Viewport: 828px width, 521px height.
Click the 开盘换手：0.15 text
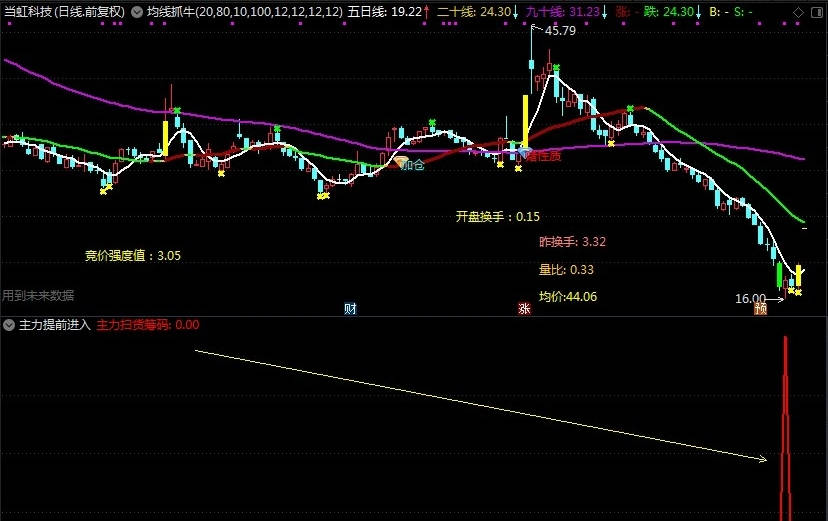[498, 216]
